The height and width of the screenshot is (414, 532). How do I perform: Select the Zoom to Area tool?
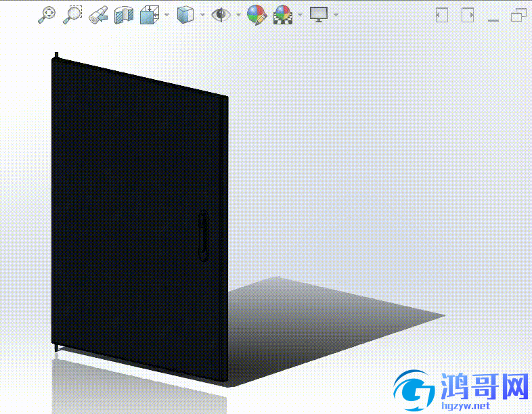(72, 15)
